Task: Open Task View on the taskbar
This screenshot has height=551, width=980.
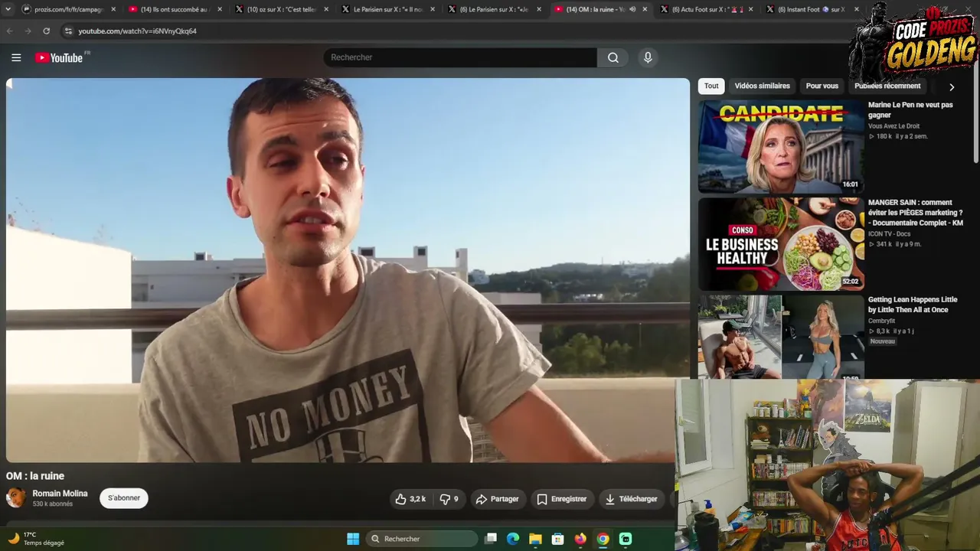Action: 491,539
